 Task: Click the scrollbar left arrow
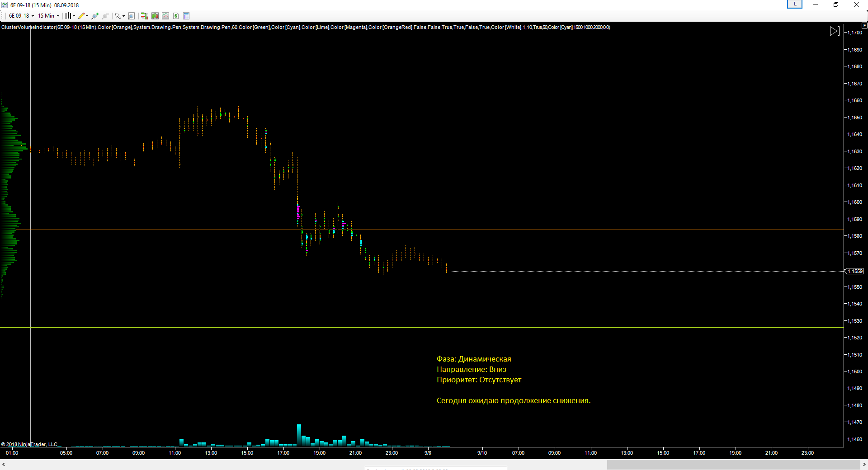click(4, 464)
